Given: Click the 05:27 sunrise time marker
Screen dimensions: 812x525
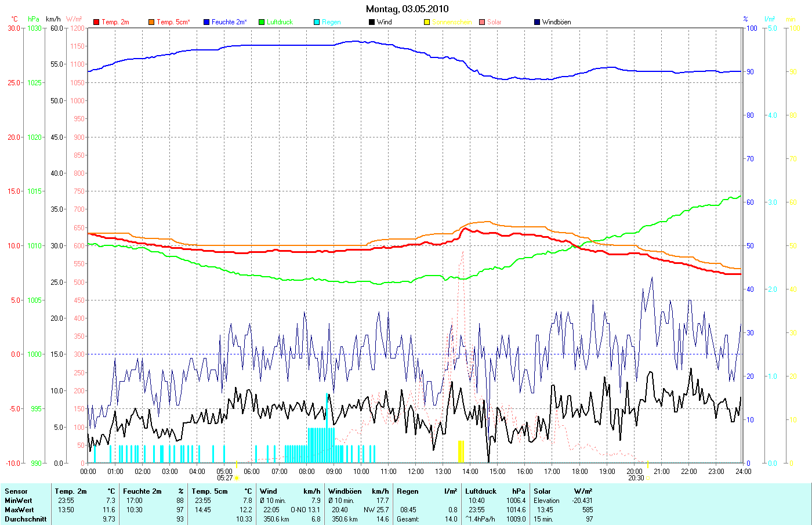Looking at the screenshot, I should click(x=225, y=478).
